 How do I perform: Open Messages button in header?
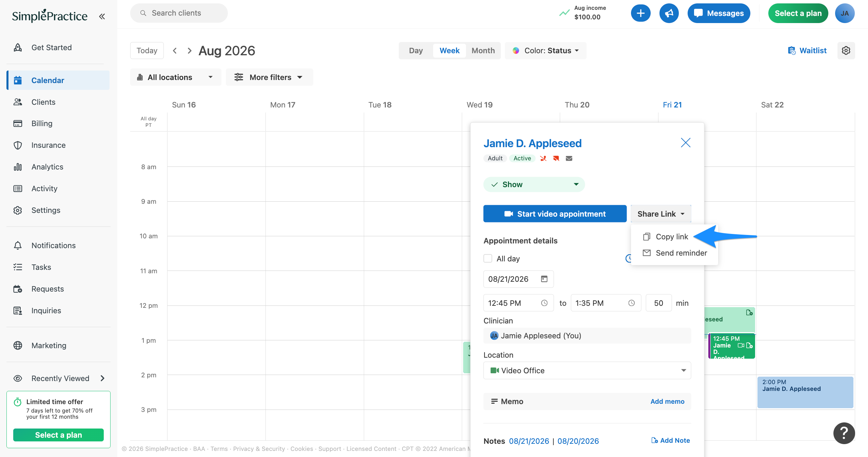(718, 13)
